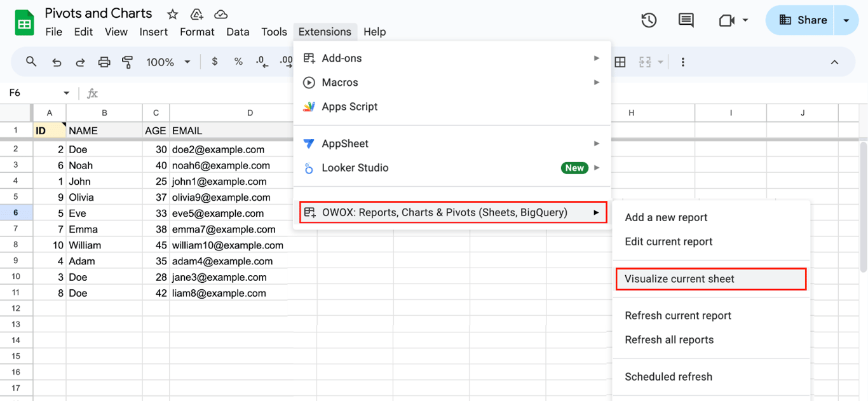Click the document title Pivots and Charts

click(x=98, y=13)
